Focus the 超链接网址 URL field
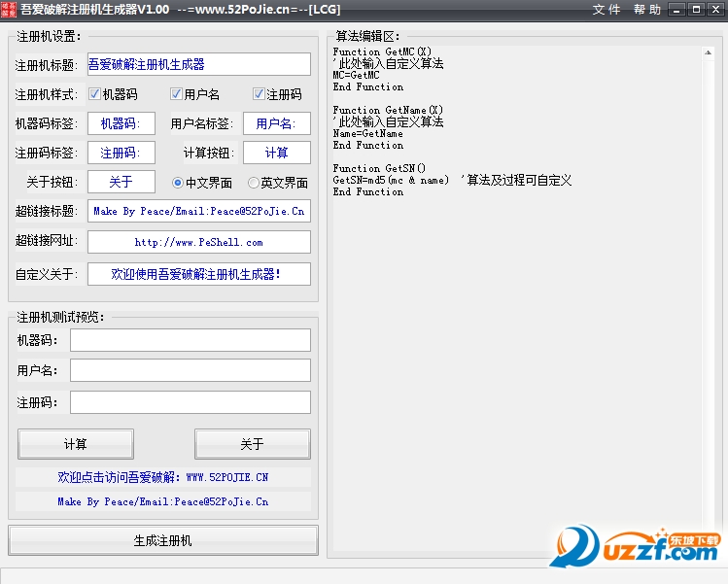This screenshot has height=584, width=728. point(198,242)
